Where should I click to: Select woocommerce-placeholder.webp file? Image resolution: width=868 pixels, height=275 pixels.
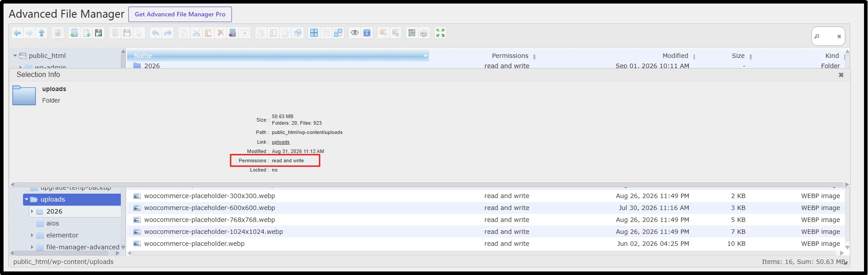click(486, 244)
